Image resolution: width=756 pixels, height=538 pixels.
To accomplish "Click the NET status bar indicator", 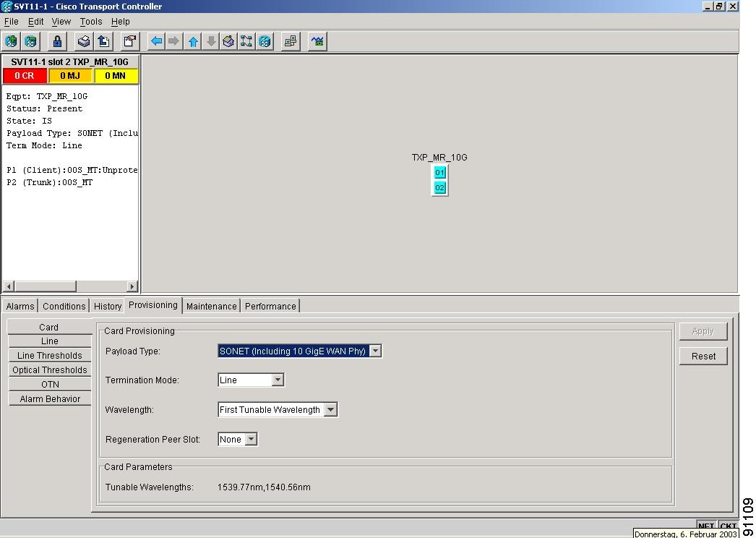I will 706,526.
